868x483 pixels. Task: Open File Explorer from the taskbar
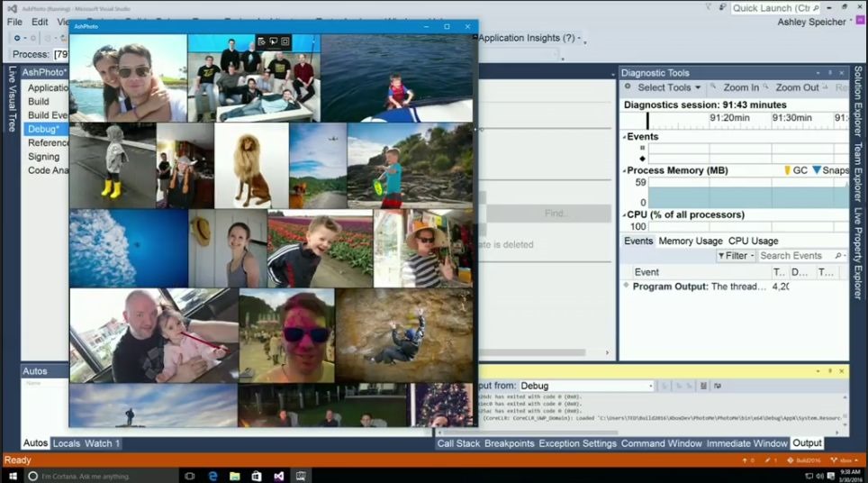(235, 475)
